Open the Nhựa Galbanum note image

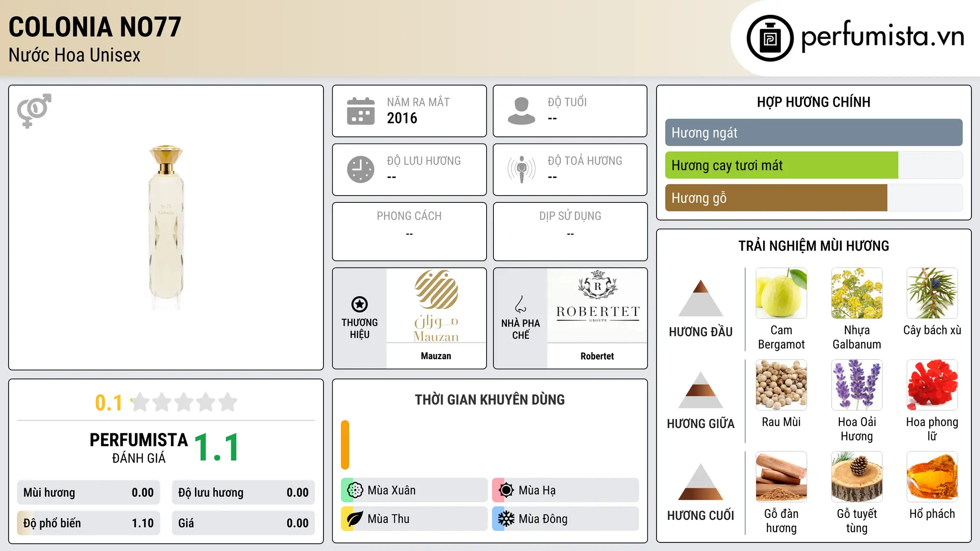pos(857,293)
